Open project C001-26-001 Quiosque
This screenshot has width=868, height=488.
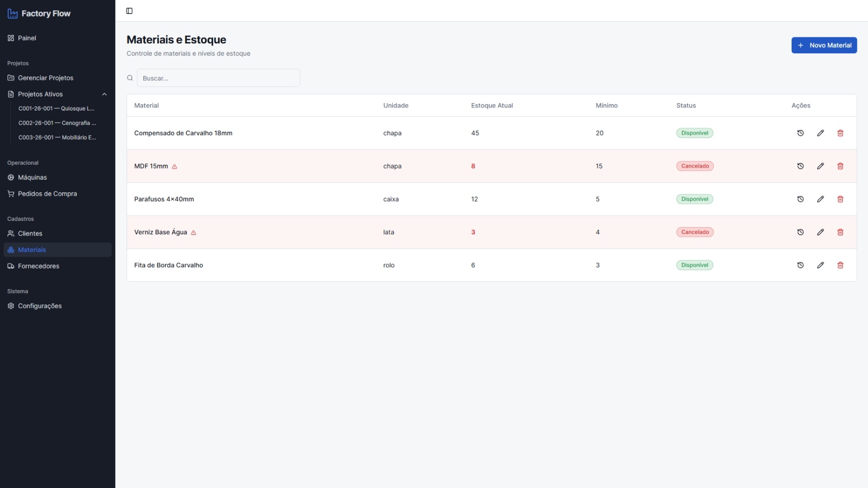(x=56, y=108)
